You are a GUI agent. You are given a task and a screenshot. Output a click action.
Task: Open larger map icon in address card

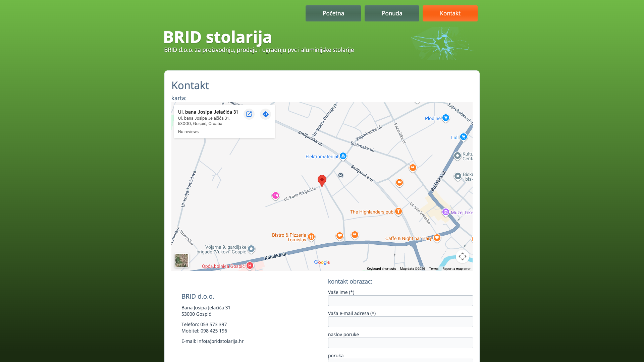click(x=249, y=114)
